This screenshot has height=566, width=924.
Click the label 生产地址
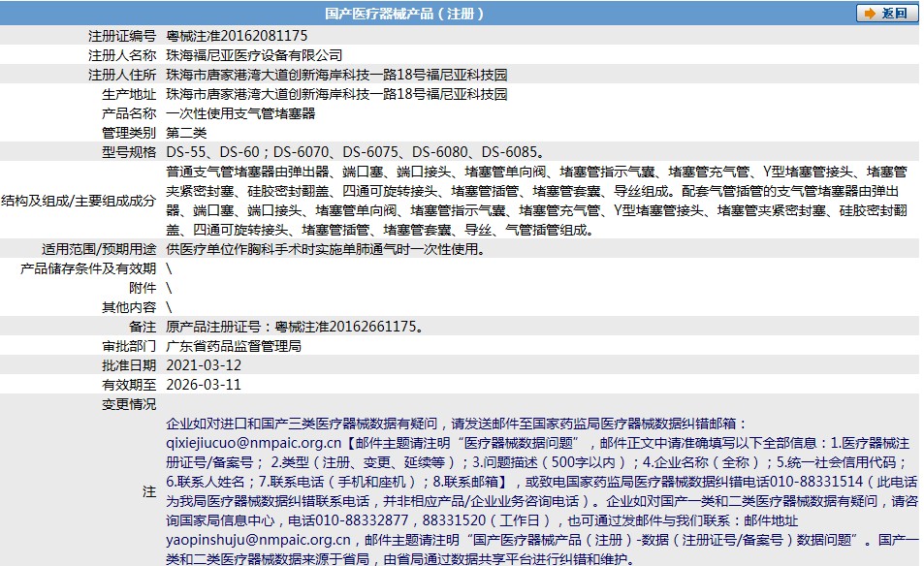(129, 94)
